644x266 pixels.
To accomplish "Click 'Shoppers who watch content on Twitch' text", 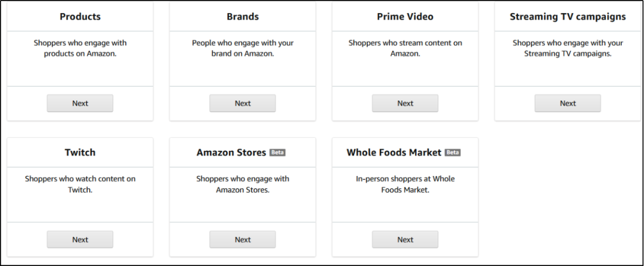I will [x=80, y=184].
